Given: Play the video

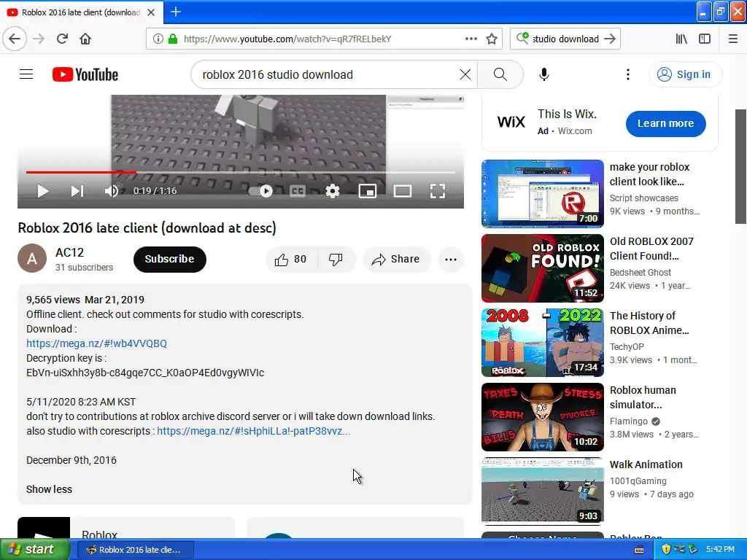Looking at the screenshot, I should pyautogui.click(x=42, y=191).
